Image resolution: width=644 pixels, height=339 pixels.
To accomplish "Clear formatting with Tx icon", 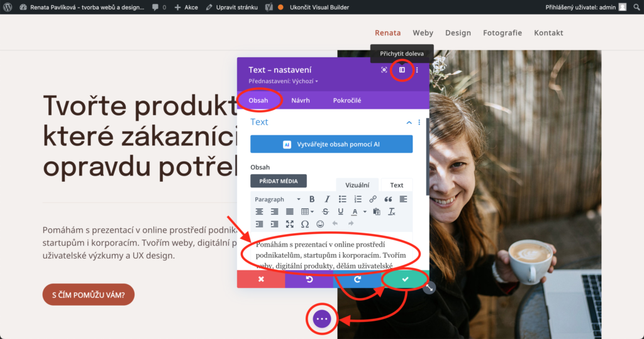I will (392, 211).
